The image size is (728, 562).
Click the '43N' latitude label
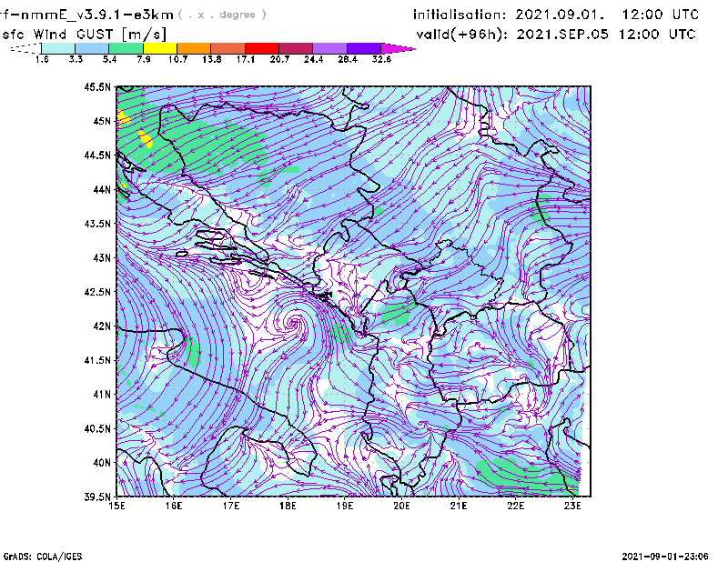click(102, 257)
